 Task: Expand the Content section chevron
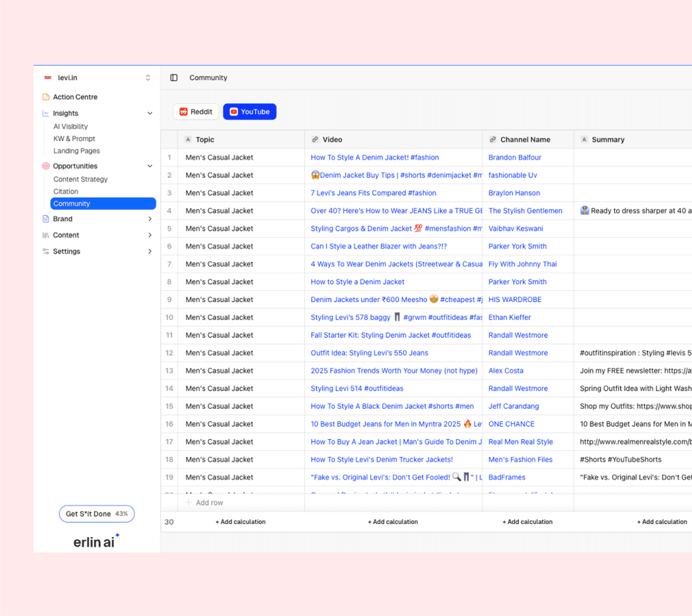150,235
